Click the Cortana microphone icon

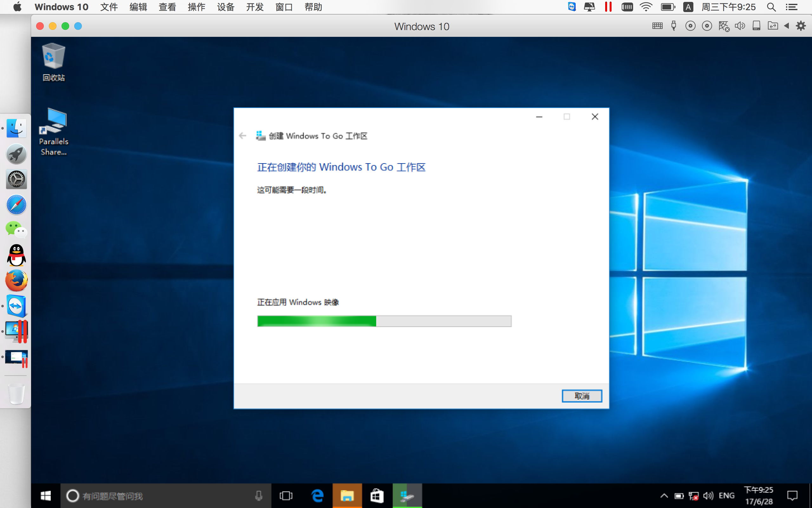(259, 496)
